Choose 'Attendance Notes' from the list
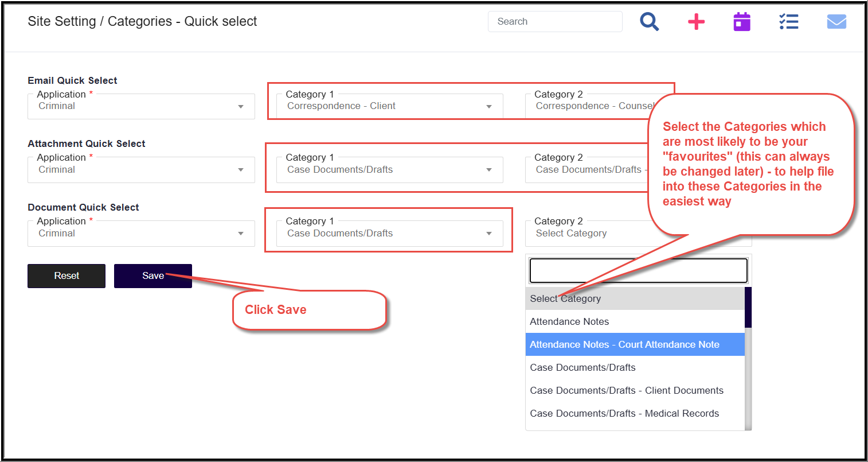Viewport: 868px width, 462px height. (635, 321)
